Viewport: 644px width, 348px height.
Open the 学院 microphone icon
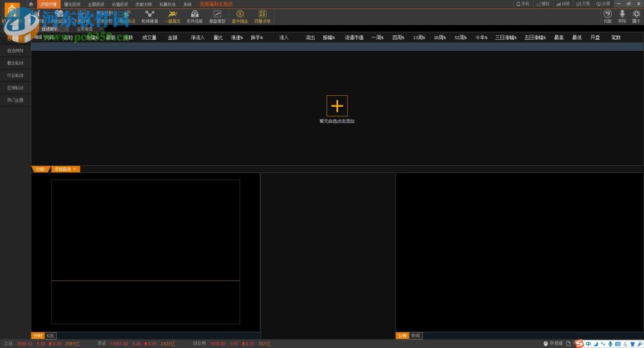tap(621, 16)
